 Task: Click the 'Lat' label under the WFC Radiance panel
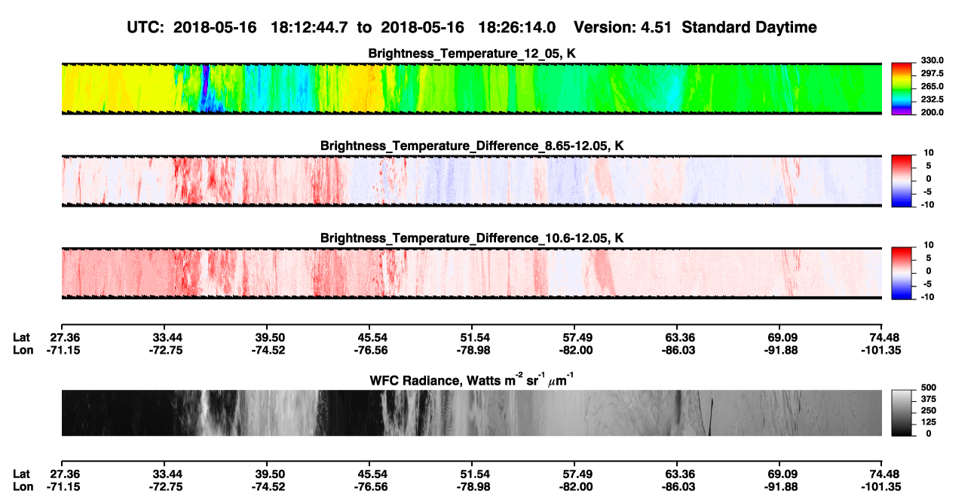(x=22, y=474)
